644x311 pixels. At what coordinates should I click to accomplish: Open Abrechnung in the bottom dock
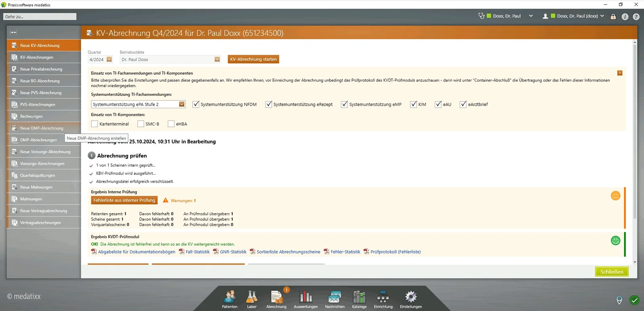[x=276, y=299]
